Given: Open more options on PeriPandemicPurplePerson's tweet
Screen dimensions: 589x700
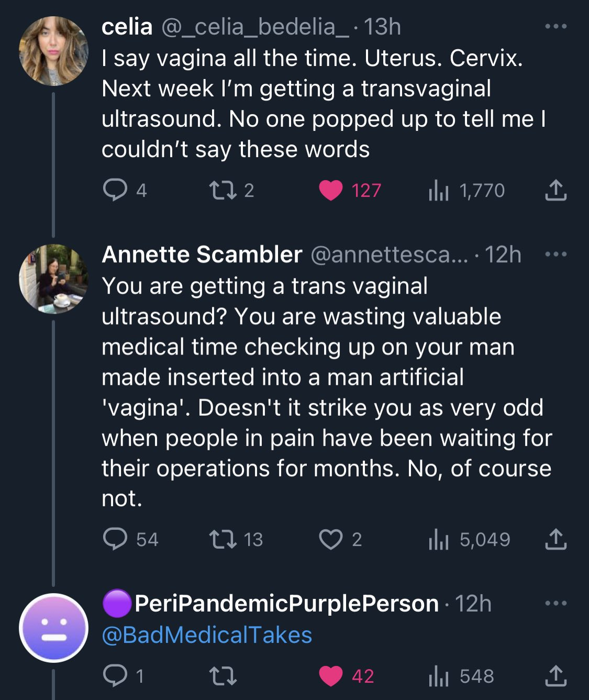Looking at the screenshot, I should [x=555, y=604].
